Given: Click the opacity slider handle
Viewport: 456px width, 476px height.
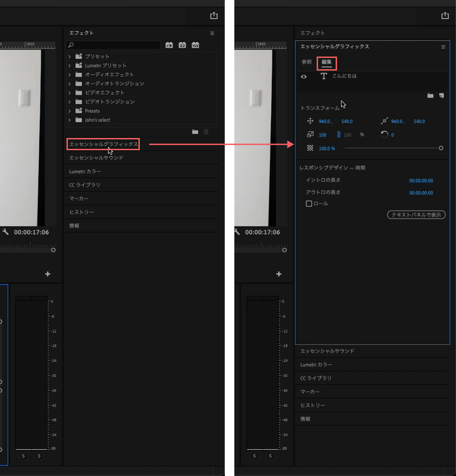Looking at the screenshot, I should [x=441, y=148].
